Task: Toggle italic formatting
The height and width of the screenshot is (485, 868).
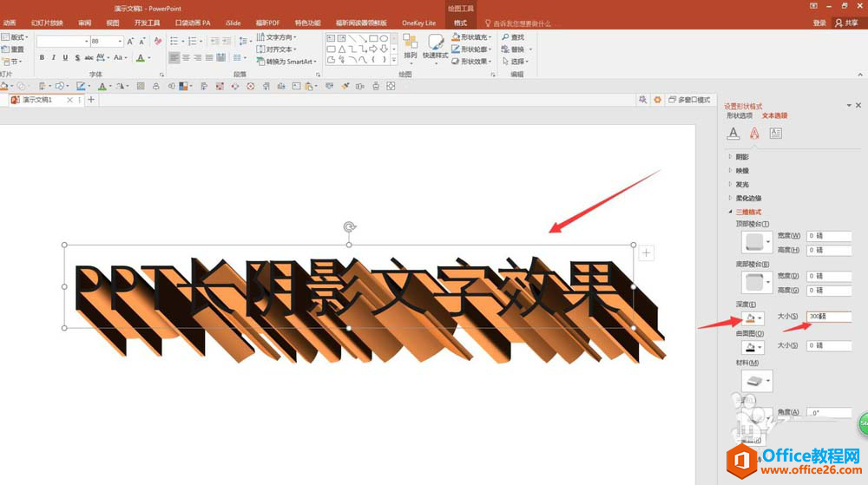Action: (53, 58)
